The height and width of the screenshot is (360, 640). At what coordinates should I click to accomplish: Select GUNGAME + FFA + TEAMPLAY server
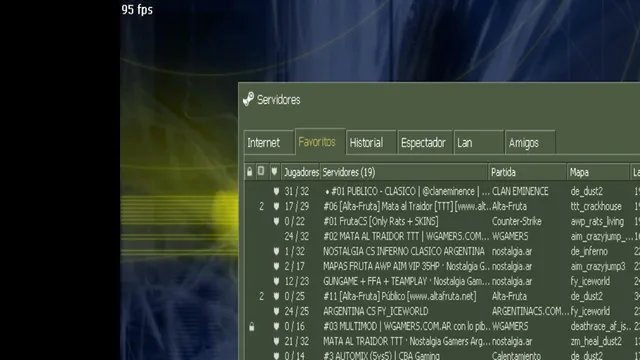[407, 281]
